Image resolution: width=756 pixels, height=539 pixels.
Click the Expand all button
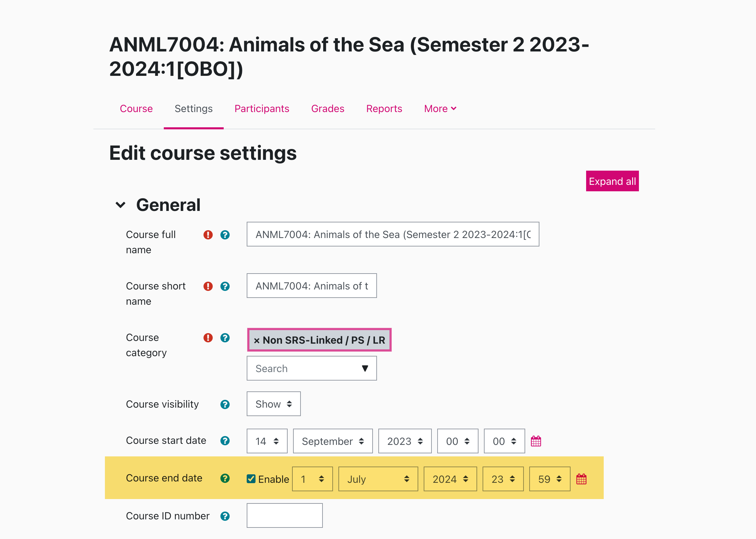[612, 181]
